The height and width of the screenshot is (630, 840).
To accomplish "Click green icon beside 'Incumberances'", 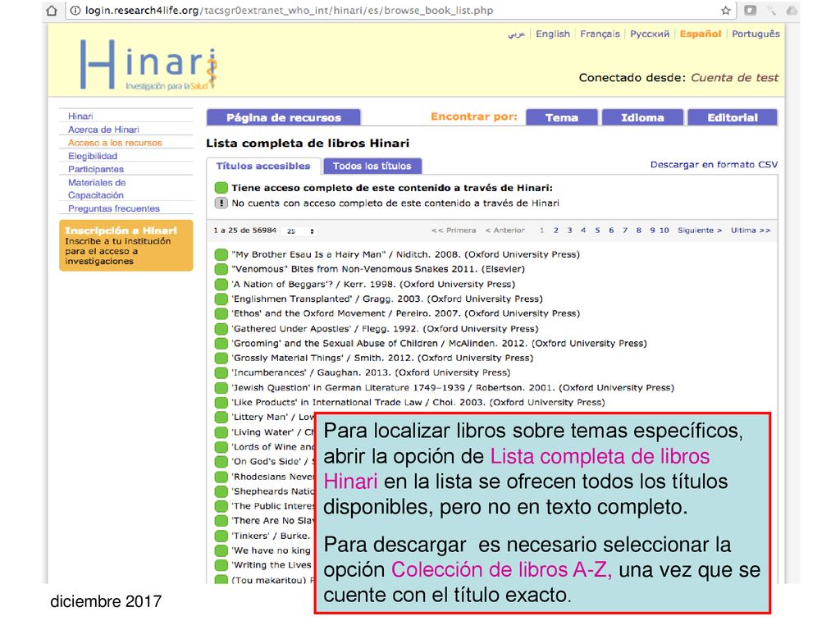I will [x=221, y=373].
